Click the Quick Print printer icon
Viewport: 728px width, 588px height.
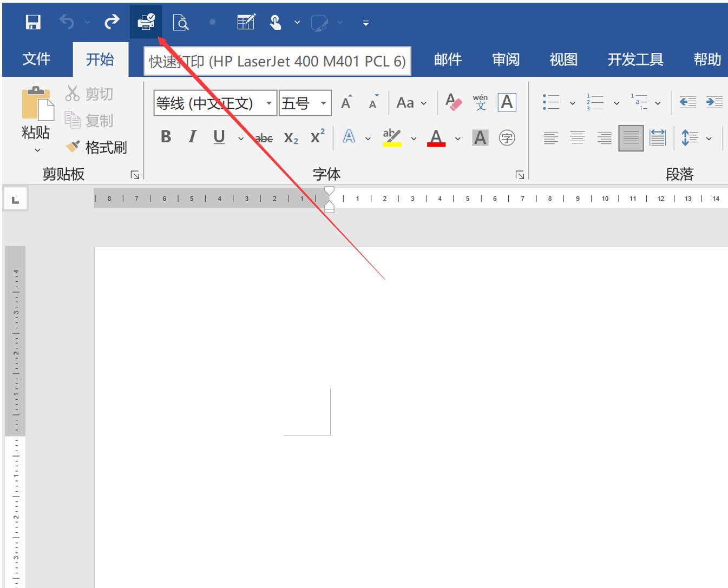coord(146,22)
